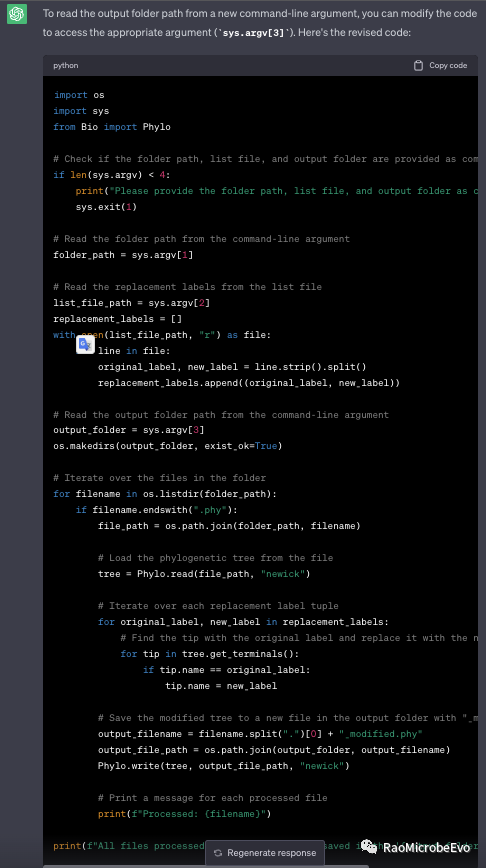Image resolution: width=486 pixels, height=868 pixels.
Task: Click the horizontal scrollbar under the code
Action: [x=206, y=866]
